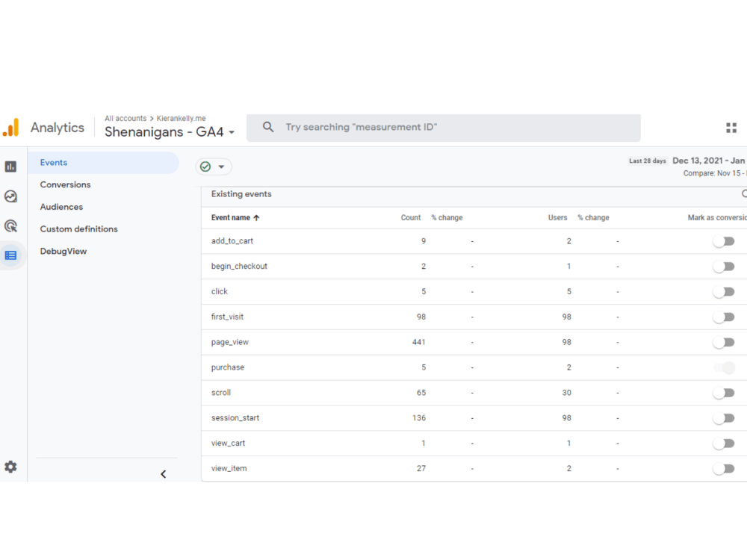Open the begin_checkout event

click(239, 267)
